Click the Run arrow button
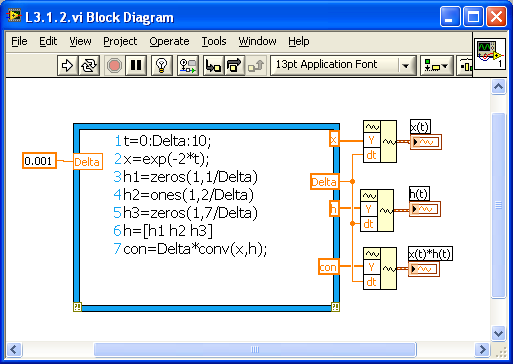Image resolution: width=513 pixels, height=364 pixels. [x=68, y=65]
